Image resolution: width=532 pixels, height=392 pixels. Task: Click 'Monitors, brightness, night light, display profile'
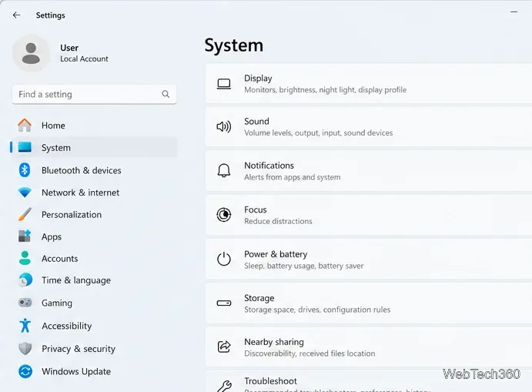pos(326,90)
